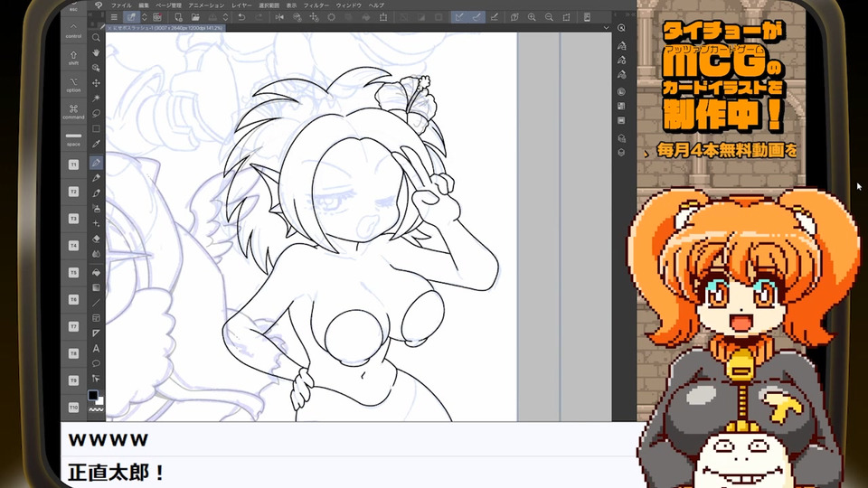The height and width of the screenshot is (488, 868).
Task: Select the Fill bucket tool
Action: (x=96, y=273)
